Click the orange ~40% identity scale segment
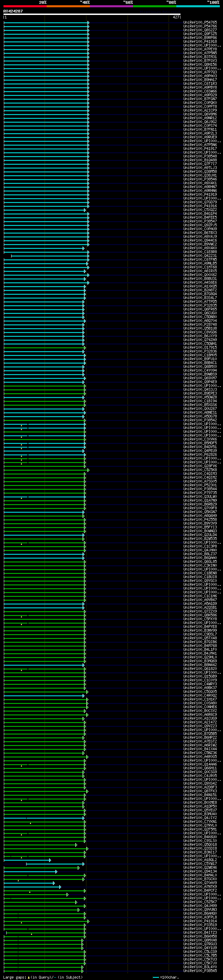223x980 pixels. pos(68,6)
